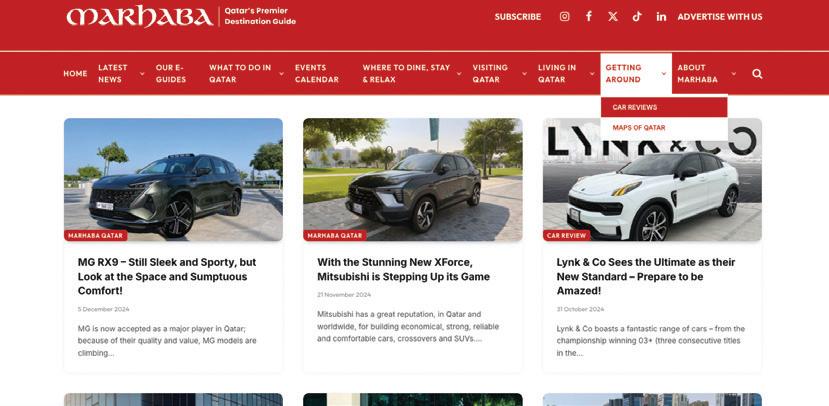Image resolution: width=829 pixels, height=406 pixels.
Task: Select Car Reviews in the dropdown
Action: 664,107
